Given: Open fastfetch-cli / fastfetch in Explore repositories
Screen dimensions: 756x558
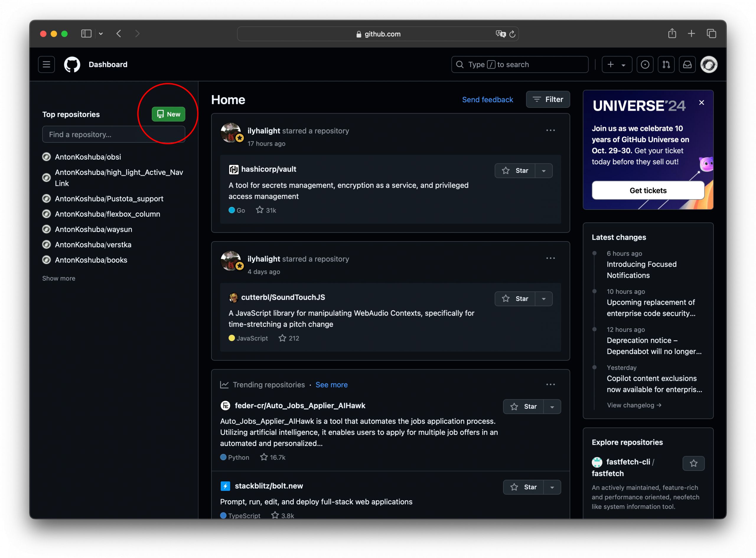Looking at the screenshot, I should tap(623, 468).
